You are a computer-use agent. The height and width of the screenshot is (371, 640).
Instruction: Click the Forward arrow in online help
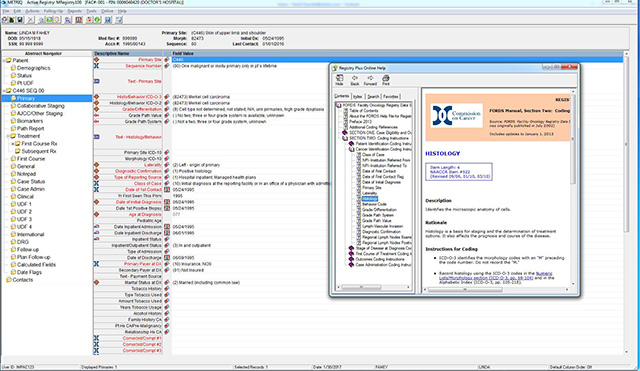click(370, 78)
